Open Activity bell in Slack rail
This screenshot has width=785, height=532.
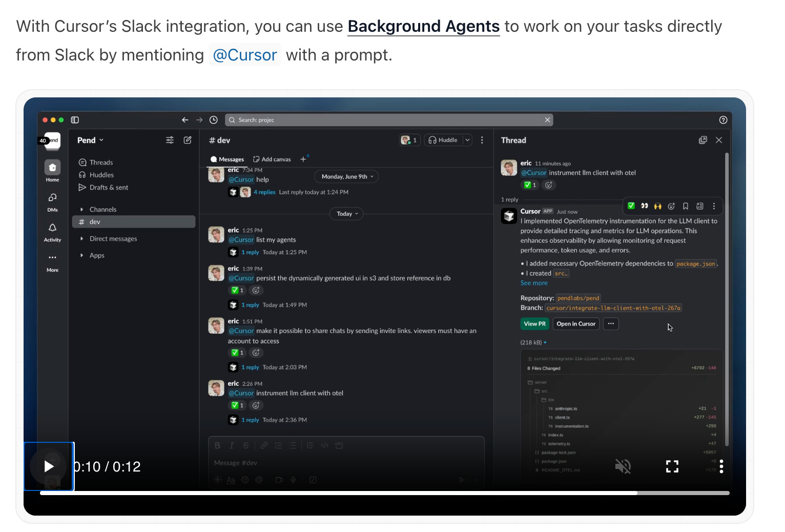click(x=52, y=232)
